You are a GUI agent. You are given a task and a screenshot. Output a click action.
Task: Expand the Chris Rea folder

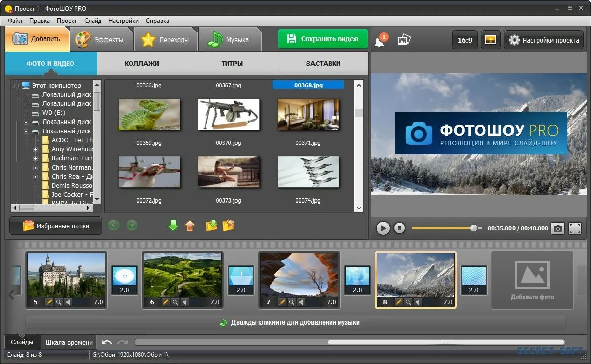pyautogui.click(x=35, y=177)
